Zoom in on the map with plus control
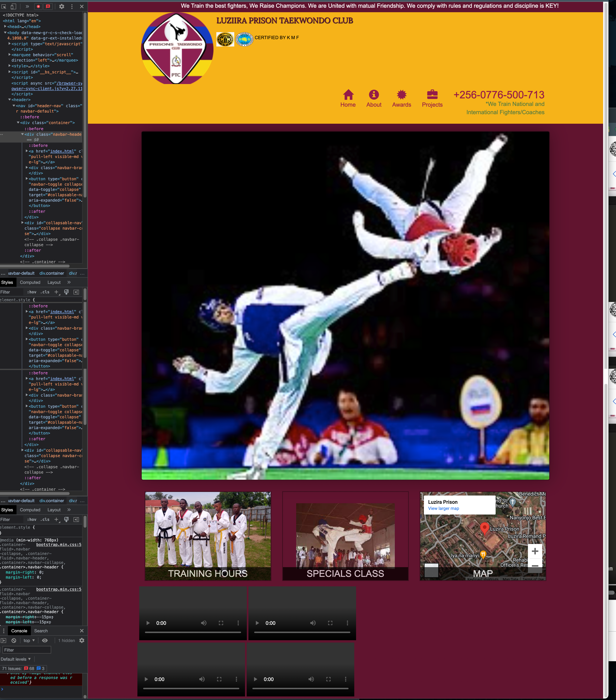This screenshot has width=616, height=700. pyautogui.click(x=535, y=551)
